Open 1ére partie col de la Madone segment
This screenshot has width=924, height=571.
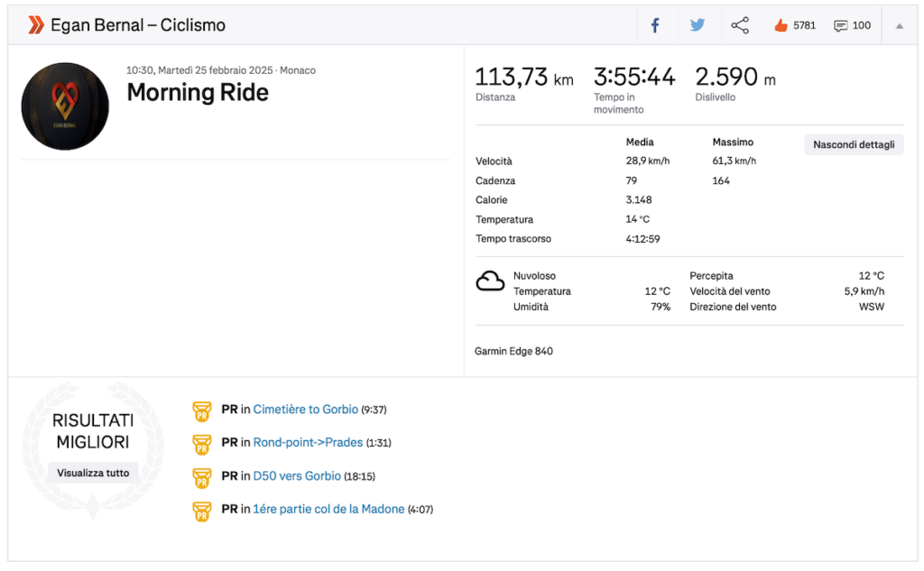[x=328, y=509]
